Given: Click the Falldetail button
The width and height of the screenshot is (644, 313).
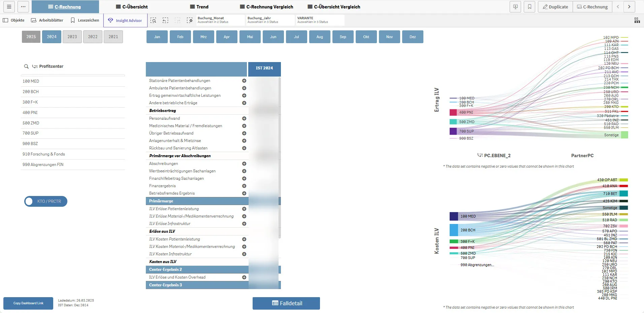Looking at the screenshot, I should click(x=286, y=303).
